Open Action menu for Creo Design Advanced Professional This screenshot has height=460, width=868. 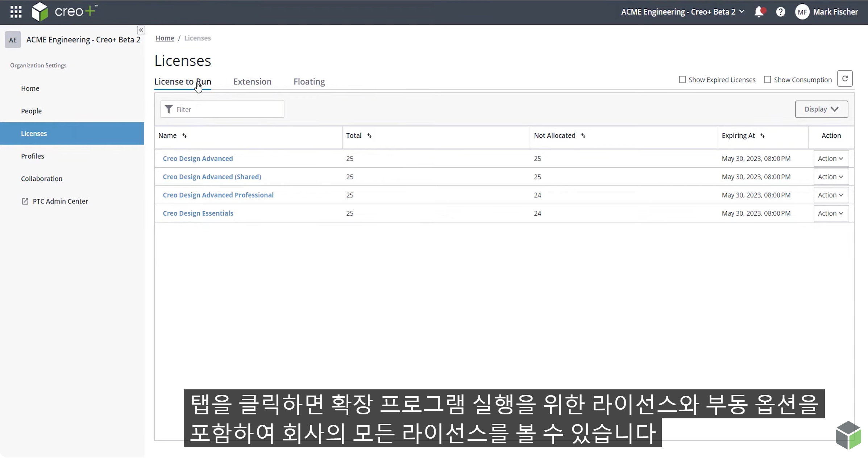pos(831,195)
